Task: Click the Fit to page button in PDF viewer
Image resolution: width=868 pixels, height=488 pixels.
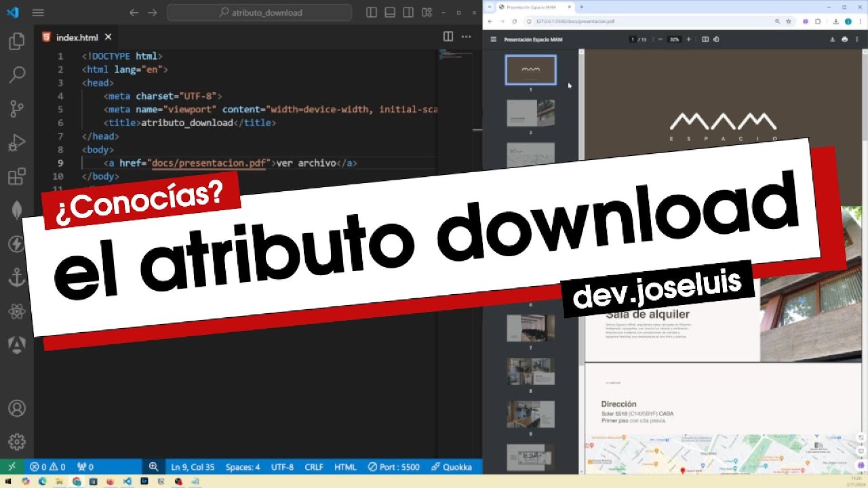Action: tap(705, 39)
